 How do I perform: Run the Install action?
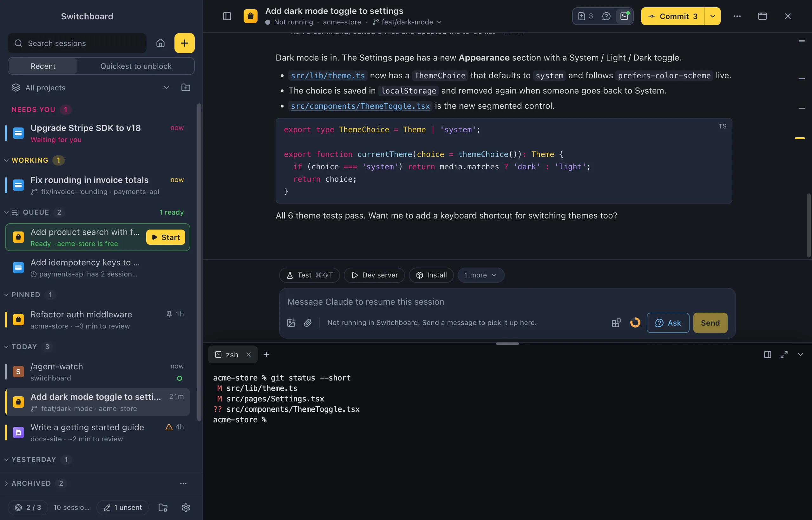[431, 275]
